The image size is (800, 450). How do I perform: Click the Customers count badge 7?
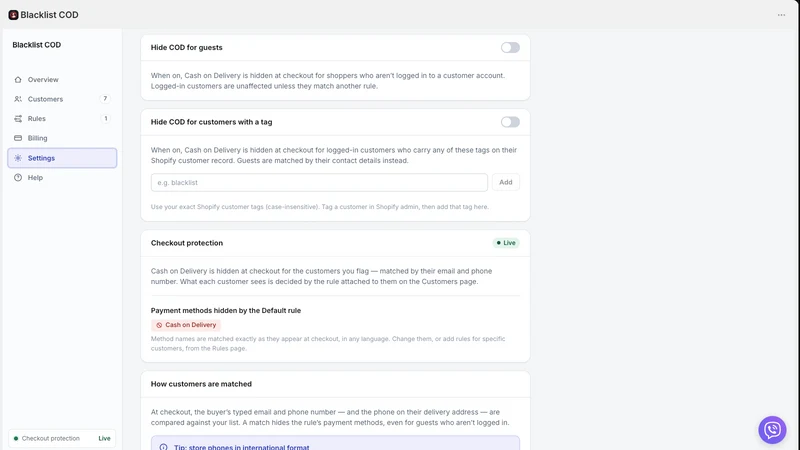click(x=105, y=99)
